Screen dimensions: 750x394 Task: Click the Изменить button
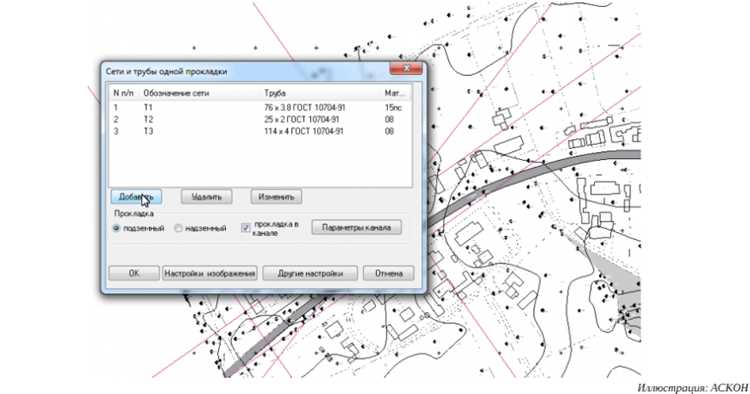pyautogui.click(x=276, y=197)
